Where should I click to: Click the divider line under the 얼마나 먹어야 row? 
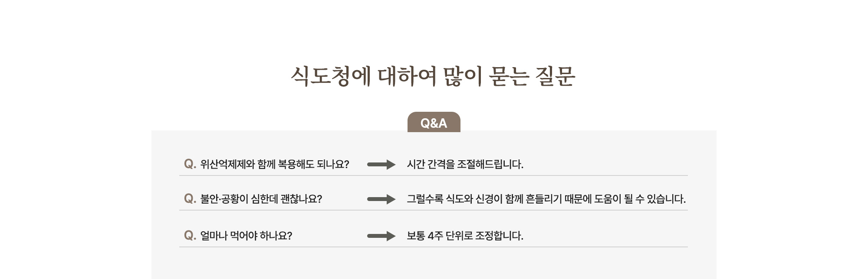pos(433,247)
